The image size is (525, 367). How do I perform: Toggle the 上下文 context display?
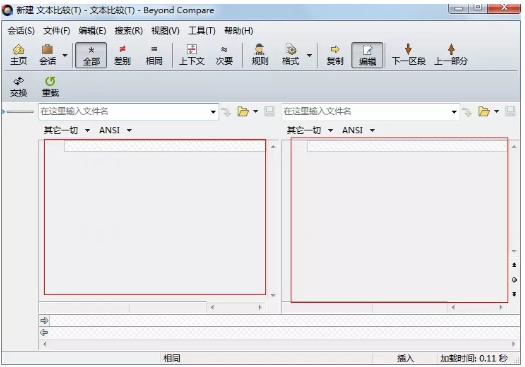192,55
